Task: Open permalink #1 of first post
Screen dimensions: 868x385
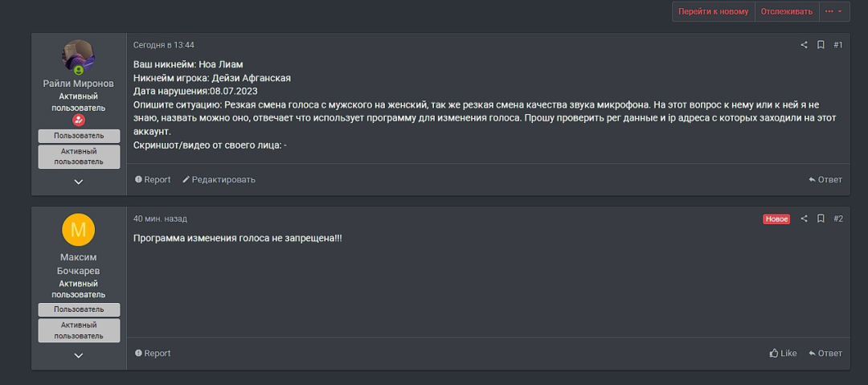Action: point(837,45)
